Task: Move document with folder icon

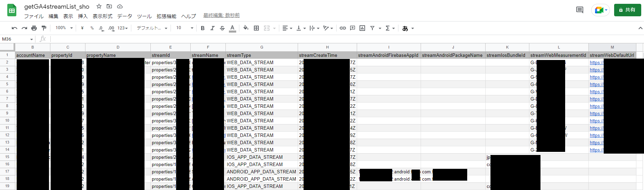Action: [109, 6]
